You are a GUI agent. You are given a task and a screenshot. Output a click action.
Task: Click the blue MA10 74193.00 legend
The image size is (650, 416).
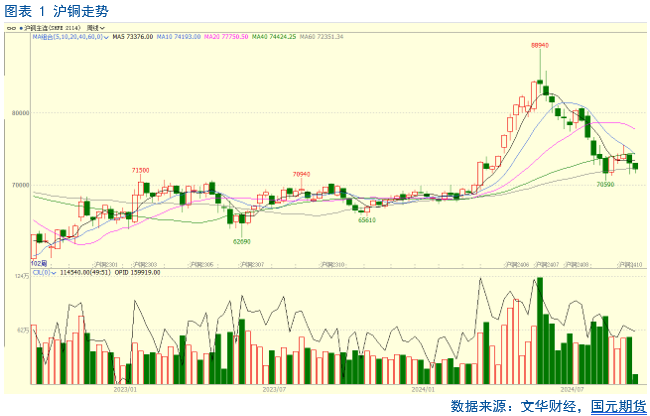[x=181, y=37]
